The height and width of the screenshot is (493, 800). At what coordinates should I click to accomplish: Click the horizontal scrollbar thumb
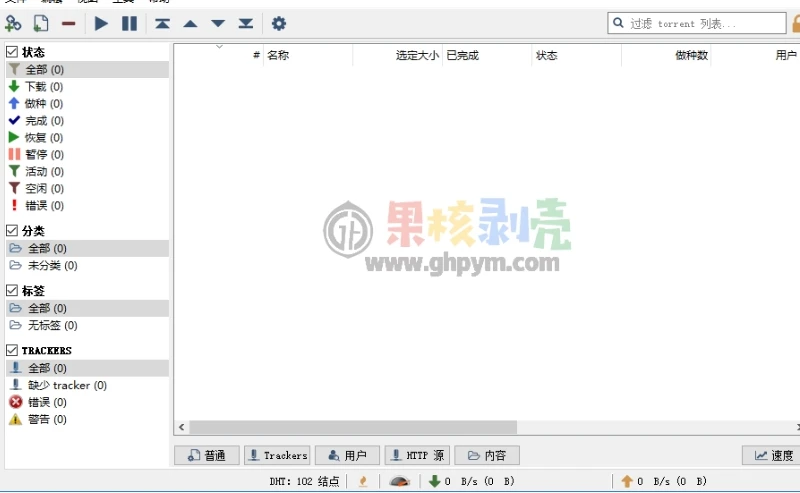pyautogui.click(x=353, y=427)
